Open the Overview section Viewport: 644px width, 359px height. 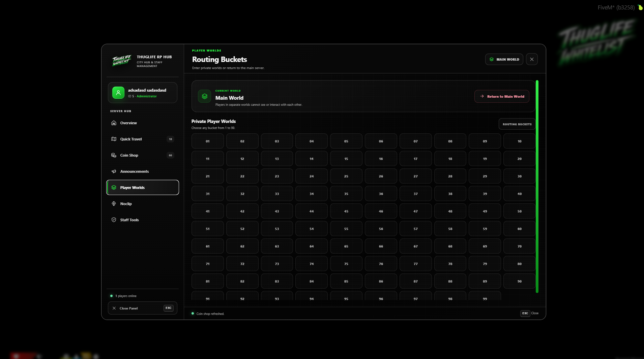[x=143, y=123]
